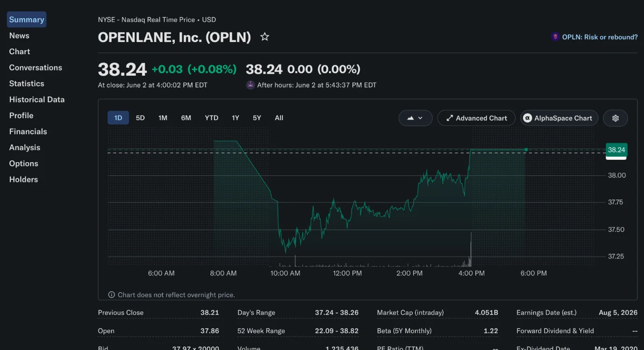
Task: Click 52 Week Range 22.09 - 38.82
Action: 336,331
